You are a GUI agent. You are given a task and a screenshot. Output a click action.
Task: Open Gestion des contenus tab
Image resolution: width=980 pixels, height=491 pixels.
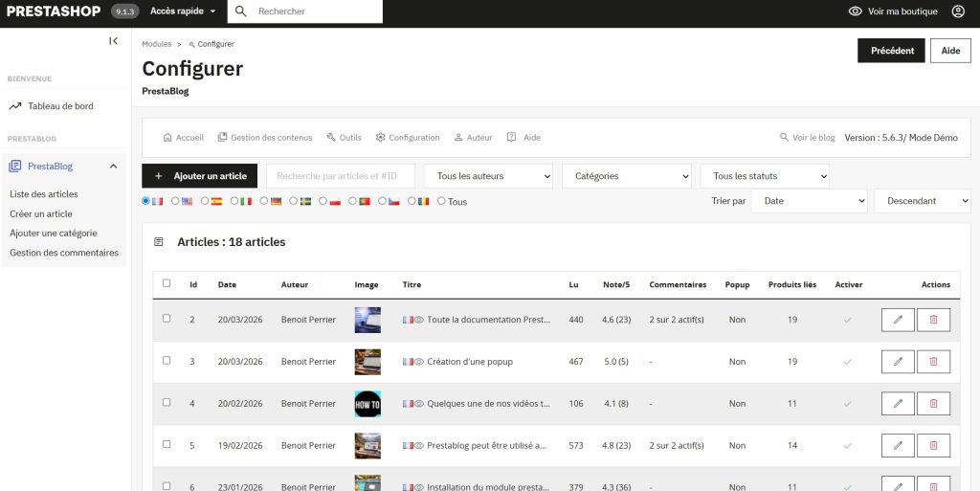(x=265, y=138)
